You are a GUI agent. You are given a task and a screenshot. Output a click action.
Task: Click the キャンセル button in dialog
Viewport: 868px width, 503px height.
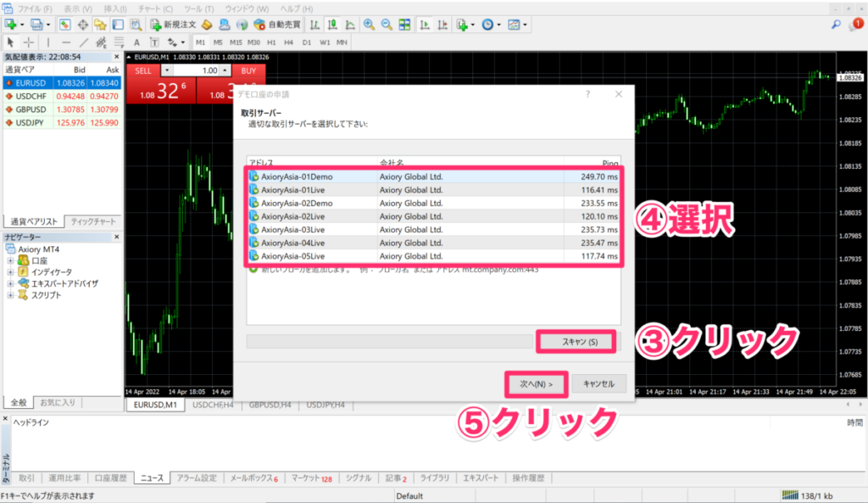pyautogui.click(x=599, y=384)
